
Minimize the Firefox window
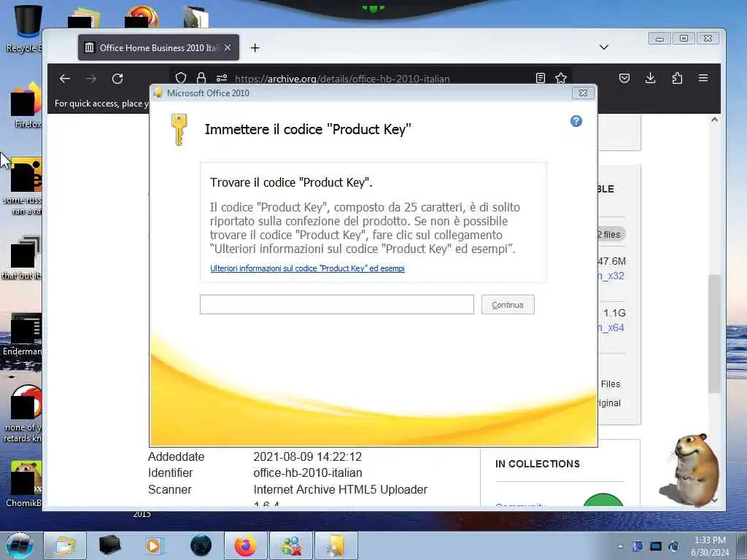point(659,39)
